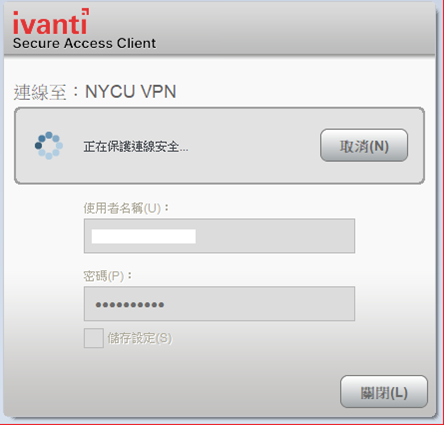
Task: Click the 儲存設定(S) label text
Action: [x=140, y=338]
